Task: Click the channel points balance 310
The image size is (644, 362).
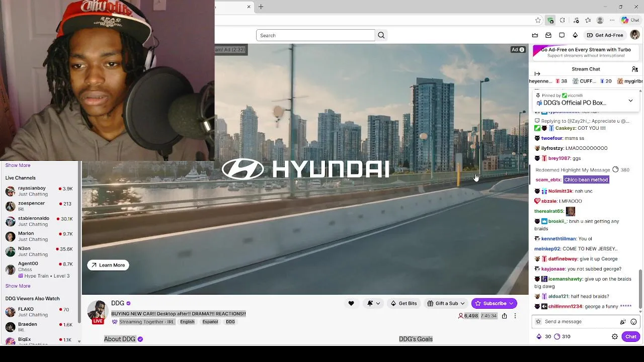Action: pos(562,337)
